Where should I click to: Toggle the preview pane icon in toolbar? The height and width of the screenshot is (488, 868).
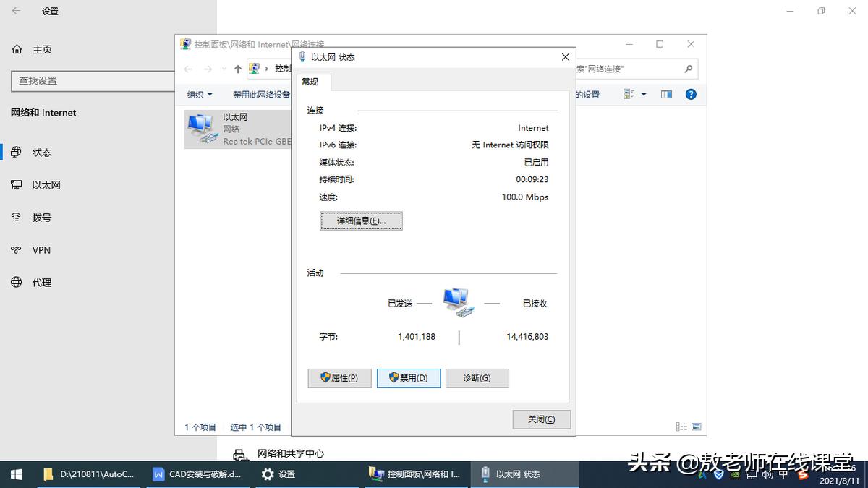click(x=665, y=94)
